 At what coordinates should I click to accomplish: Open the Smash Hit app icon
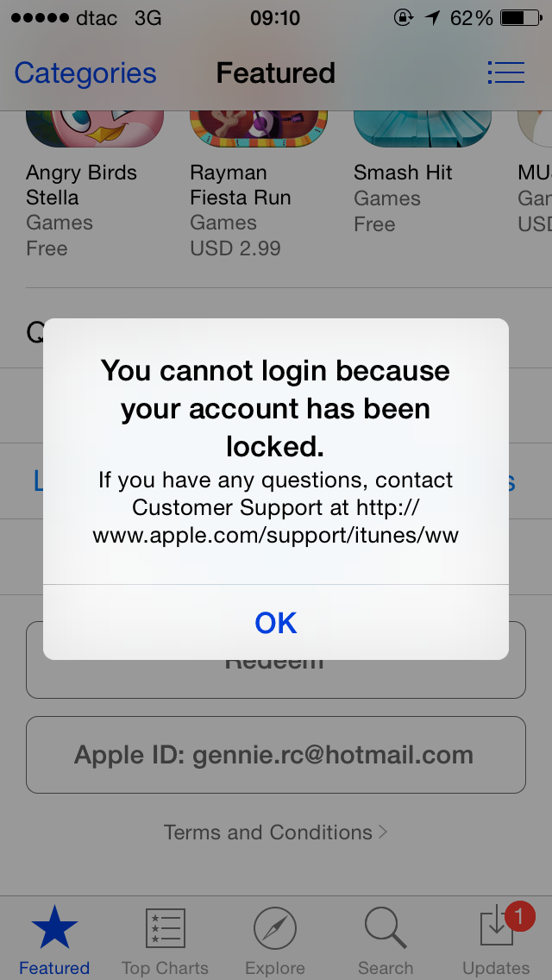pyautogui.click(x=423, y=129)
